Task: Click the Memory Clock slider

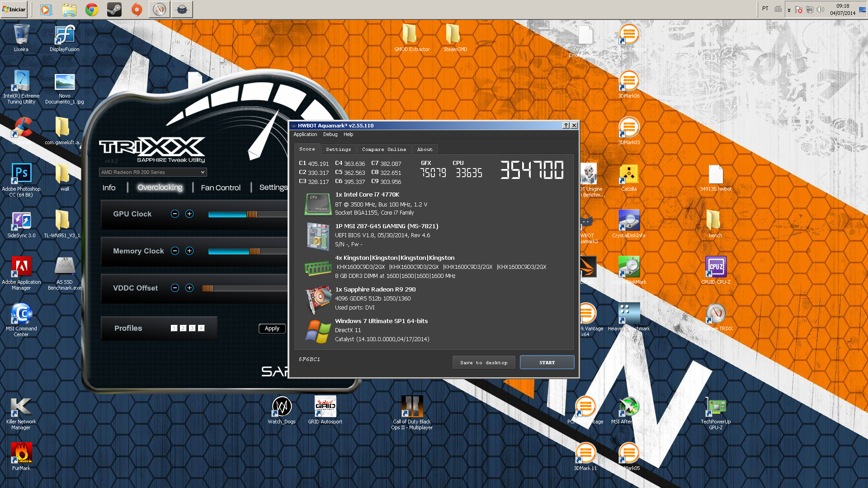Action: [248, 251]
